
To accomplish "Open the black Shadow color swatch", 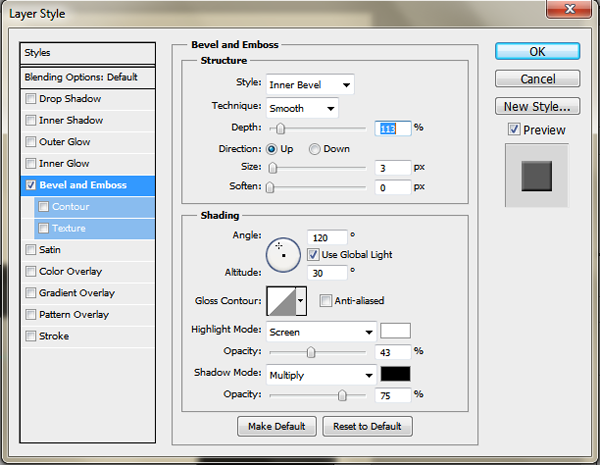I will 395,374.
